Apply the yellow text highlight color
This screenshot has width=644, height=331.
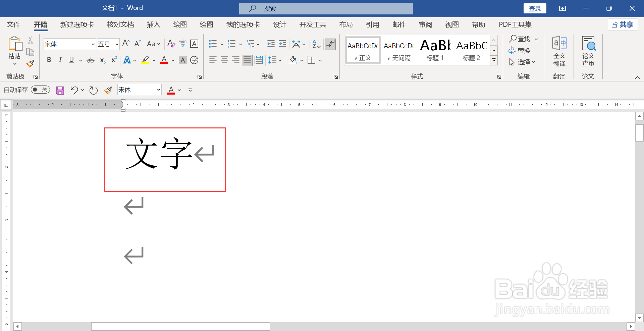(x=145, y=60)
